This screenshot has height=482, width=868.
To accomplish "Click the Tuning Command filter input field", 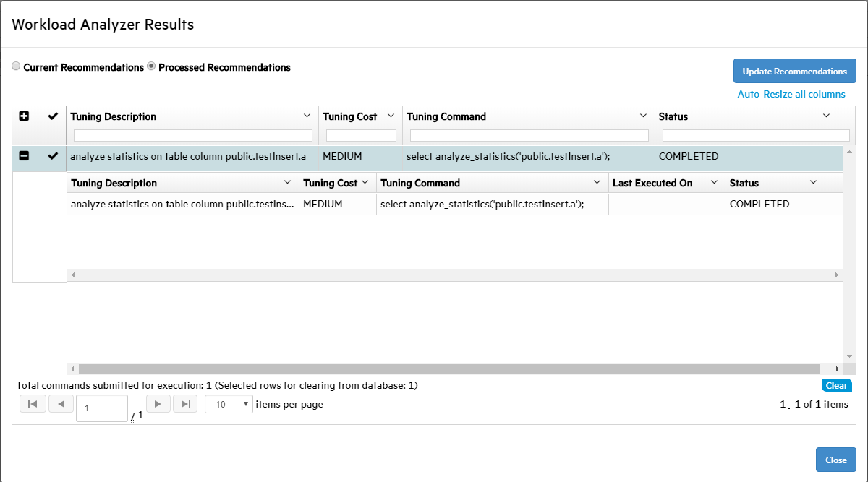I will tap(529, 135).
